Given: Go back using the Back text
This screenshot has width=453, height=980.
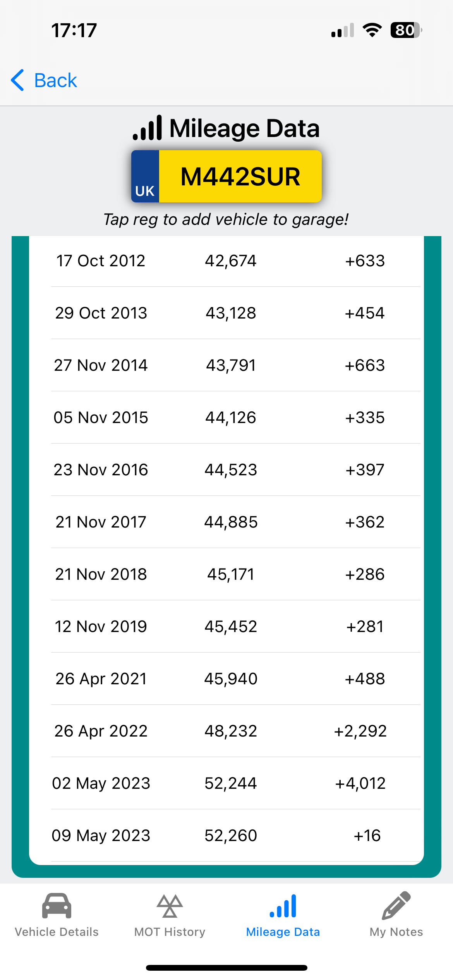Looking at the screenshot, I should click(x=56, y=81).
